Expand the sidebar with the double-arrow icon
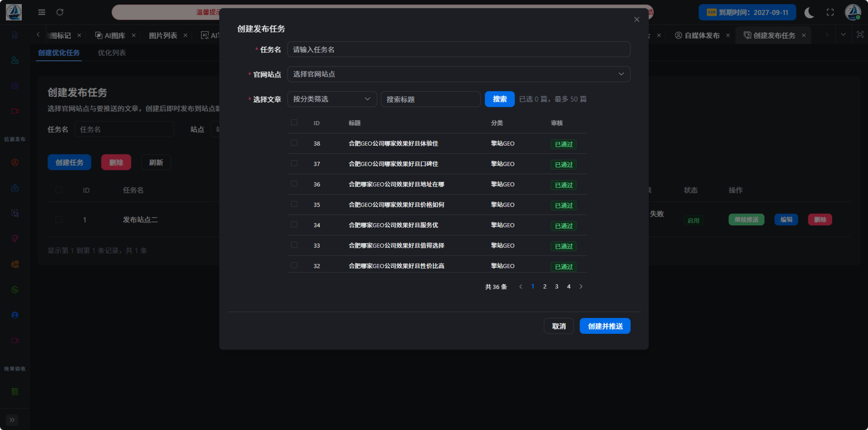Screen dimensions: 868x430 pos(12,420)
